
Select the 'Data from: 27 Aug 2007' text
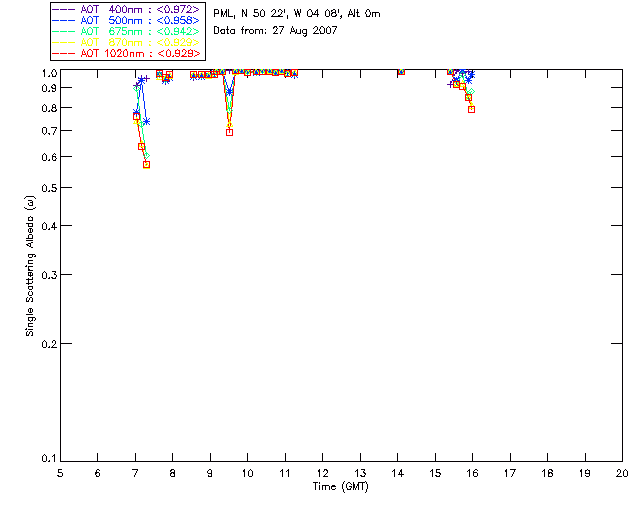point(275,31)
